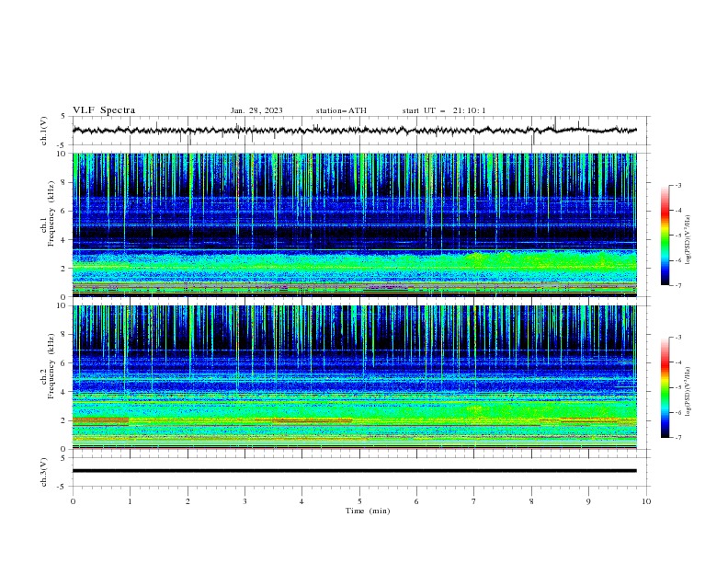Click the ch.2 'Frequency (kHz)' axis label
728x563 pixels.
pos(51,366)
